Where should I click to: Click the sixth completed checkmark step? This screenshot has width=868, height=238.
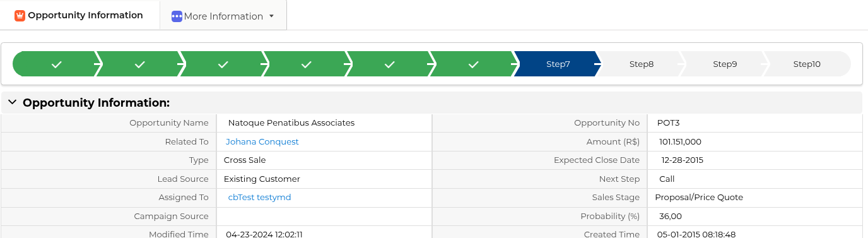tap(474, 64)
